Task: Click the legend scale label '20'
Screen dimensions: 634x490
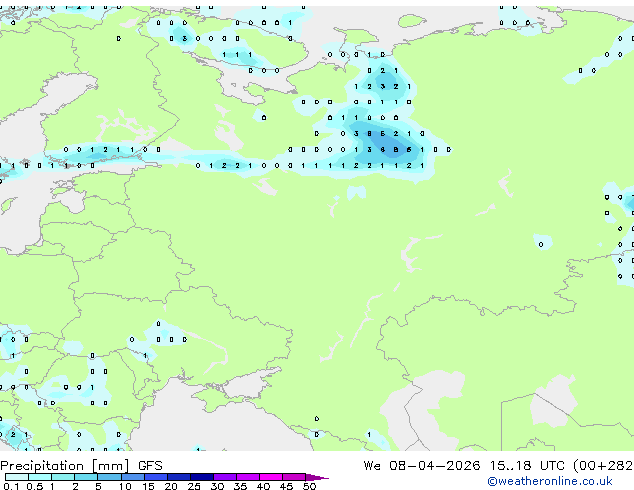Action: pos(171,486)
